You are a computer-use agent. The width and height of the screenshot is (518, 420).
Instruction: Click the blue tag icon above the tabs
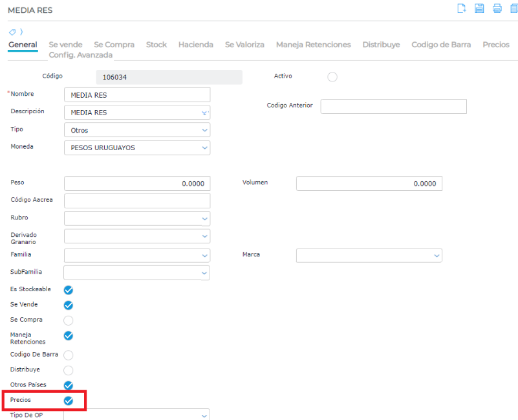[12, 32]
